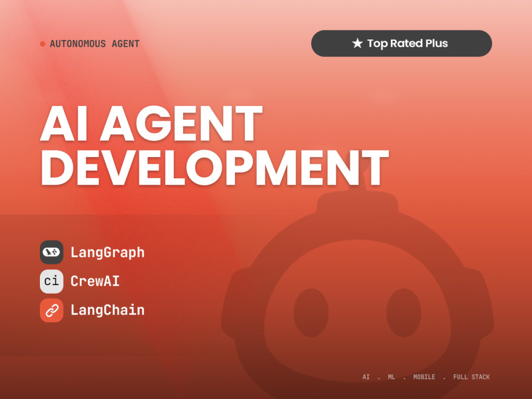The image size is (532, 399).
Task: Click the 'AI AGENT' headline line
Action: (151, 123)
